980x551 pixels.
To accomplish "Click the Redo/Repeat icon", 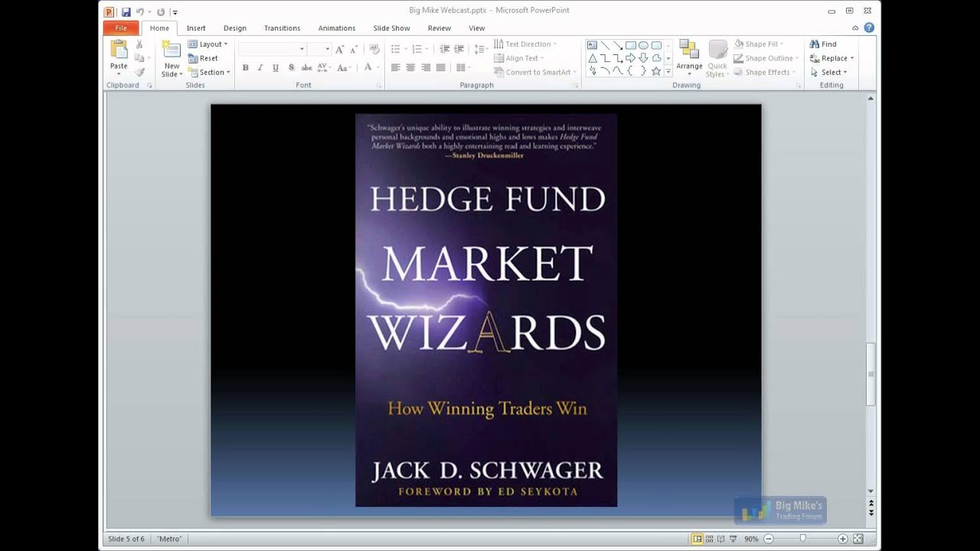I will coord(160,11).
